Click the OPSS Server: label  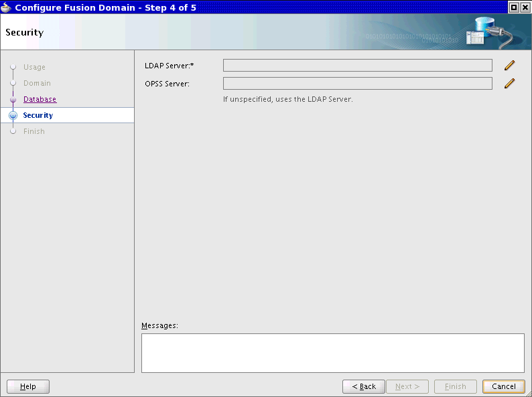click(168, 84)
